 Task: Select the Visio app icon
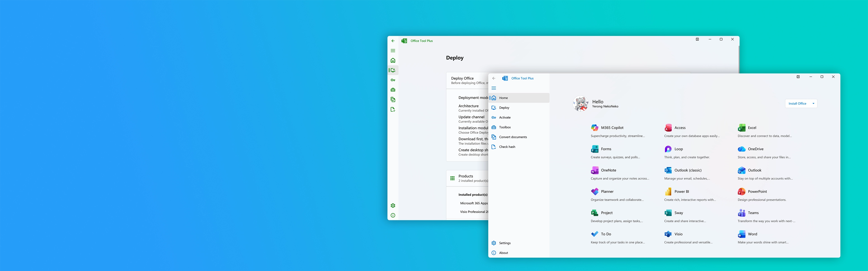point(668,234)
